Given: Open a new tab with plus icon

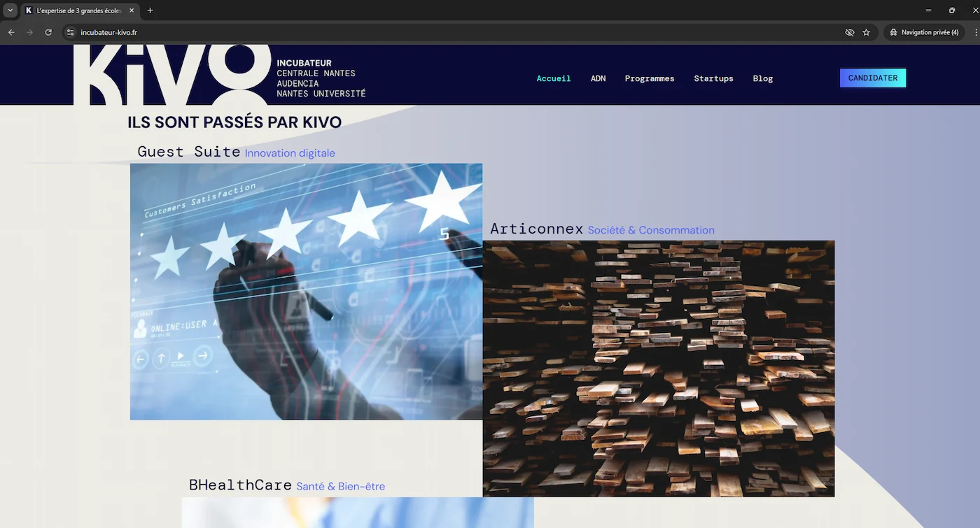Looking at the screenshot, I should coord(150,10).
